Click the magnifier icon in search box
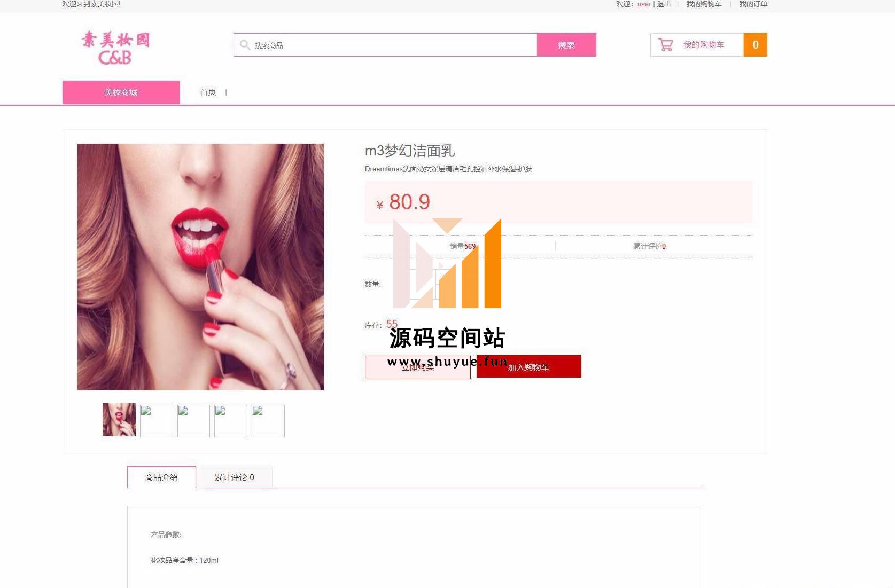The height and width of the screenshot is (588, 895). [x=245, y=45]
